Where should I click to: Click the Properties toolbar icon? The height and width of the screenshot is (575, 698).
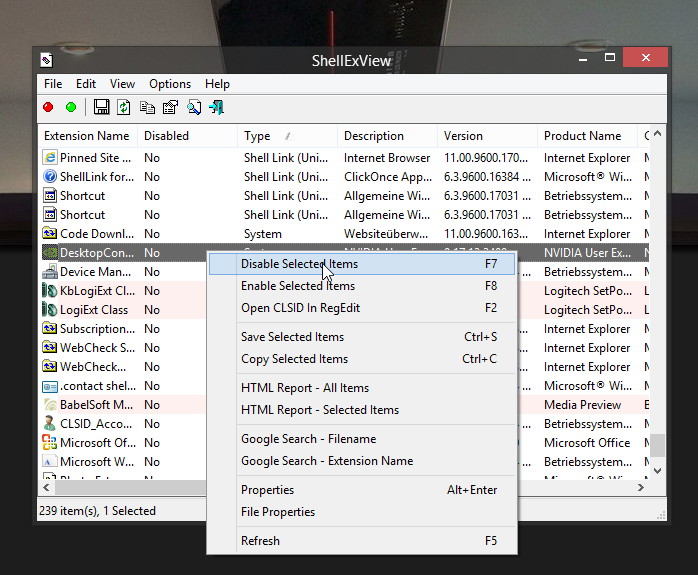pos(170,107)
